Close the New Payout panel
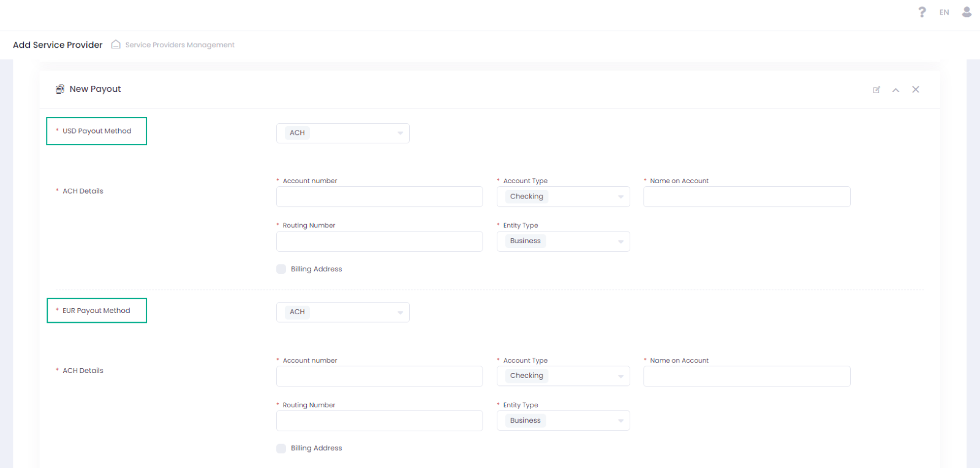The image size is (980, 468). [x=916, y=89]
